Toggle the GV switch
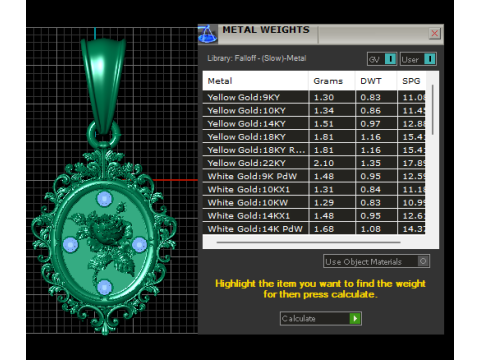This screenshot has width=480, height=360. coord(382,59)
